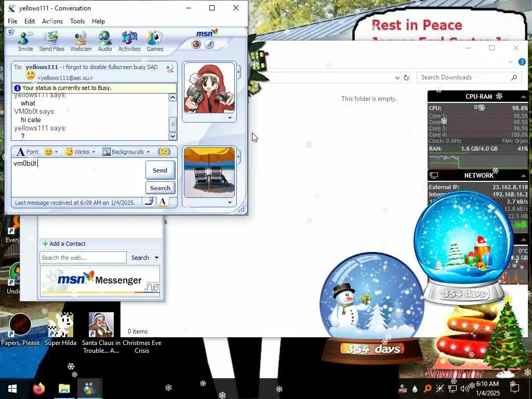Viewport: 532px width, 399px height.
Task: Click the volume speaker tray icon
Action: 464,389
